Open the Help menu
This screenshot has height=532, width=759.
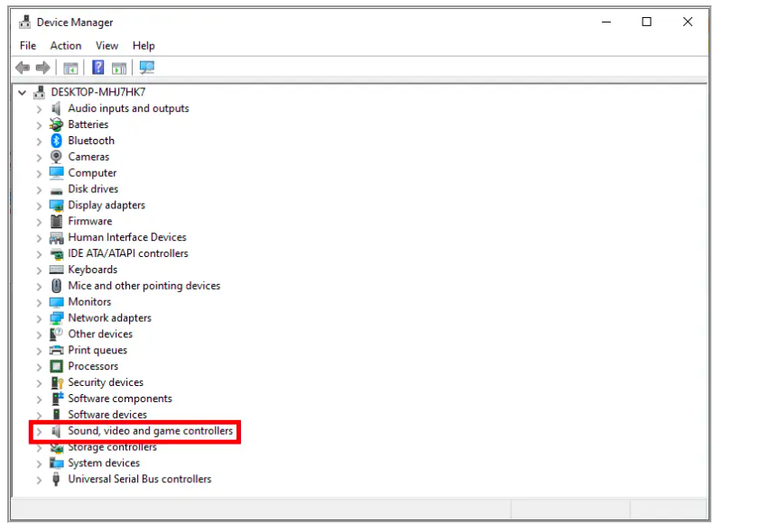coord(143,45)
